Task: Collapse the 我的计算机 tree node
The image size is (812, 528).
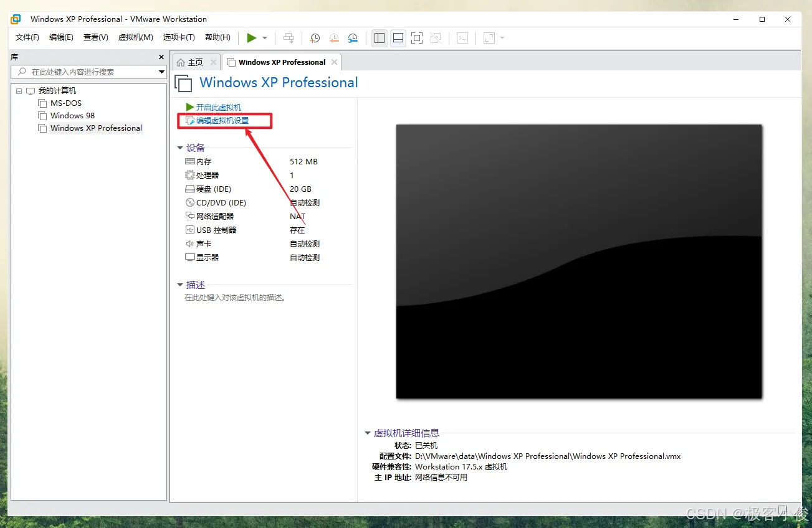Action: 19,91
